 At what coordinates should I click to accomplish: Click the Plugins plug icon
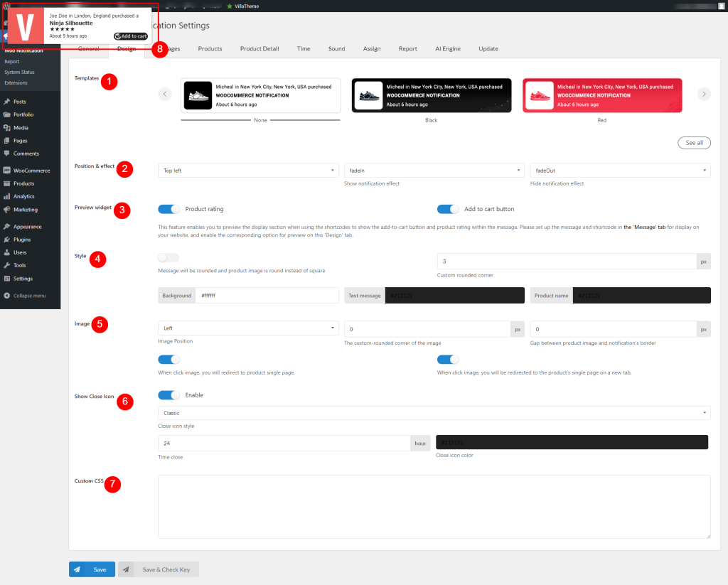coord(7,240)
